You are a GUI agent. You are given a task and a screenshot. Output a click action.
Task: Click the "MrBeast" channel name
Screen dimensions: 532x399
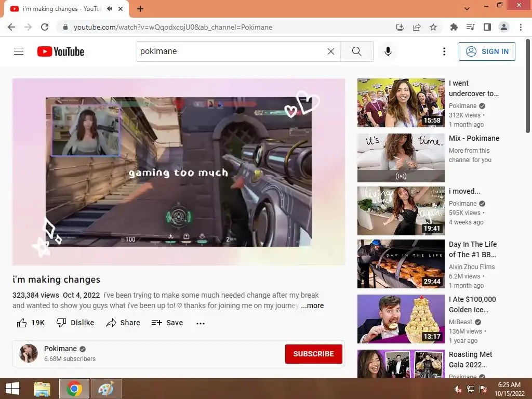[x=460, y=322]
